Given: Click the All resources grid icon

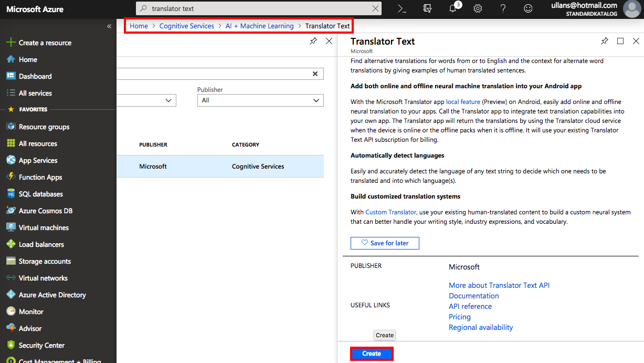Looking at the screenshot, I should point(10,143).
